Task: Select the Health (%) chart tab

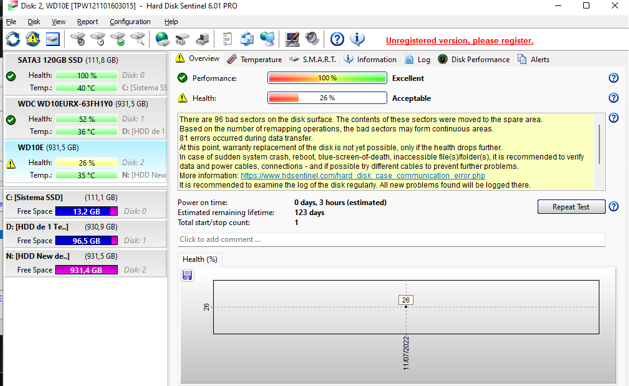Action: [x=200, y=259]
